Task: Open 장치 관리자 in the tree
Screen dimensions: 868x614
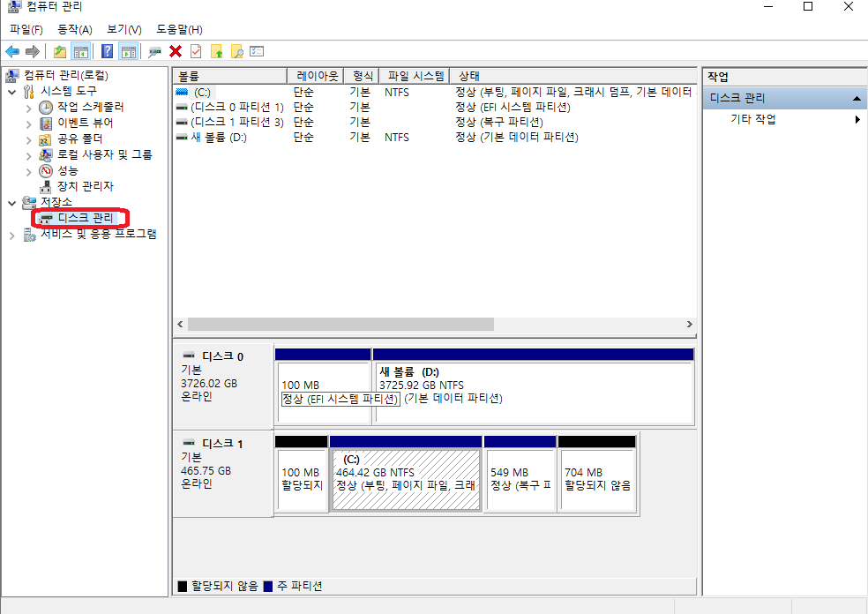Action: coord(86,186)
